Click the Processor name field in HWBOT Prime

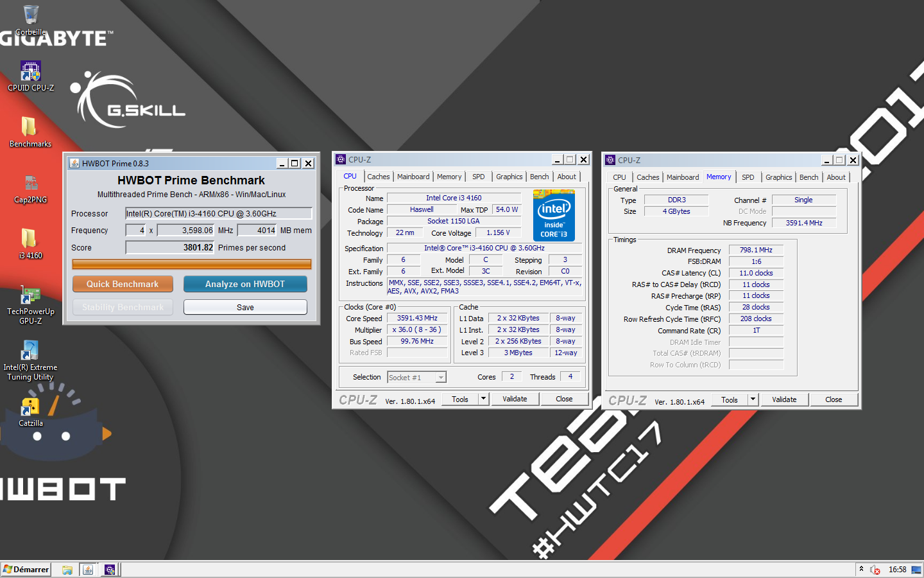(218, 213)
